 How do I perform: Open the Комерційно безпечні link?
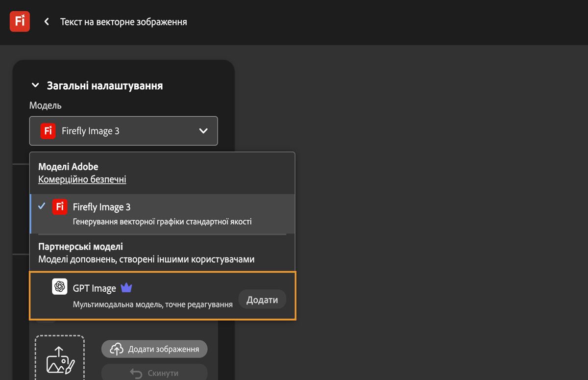82,179
